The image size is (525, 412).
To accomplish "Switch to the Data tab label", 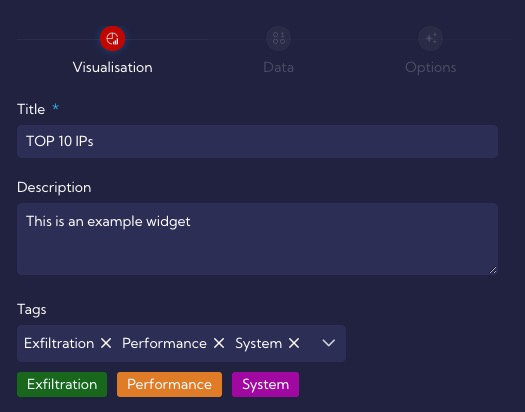I will click(278, 68).
